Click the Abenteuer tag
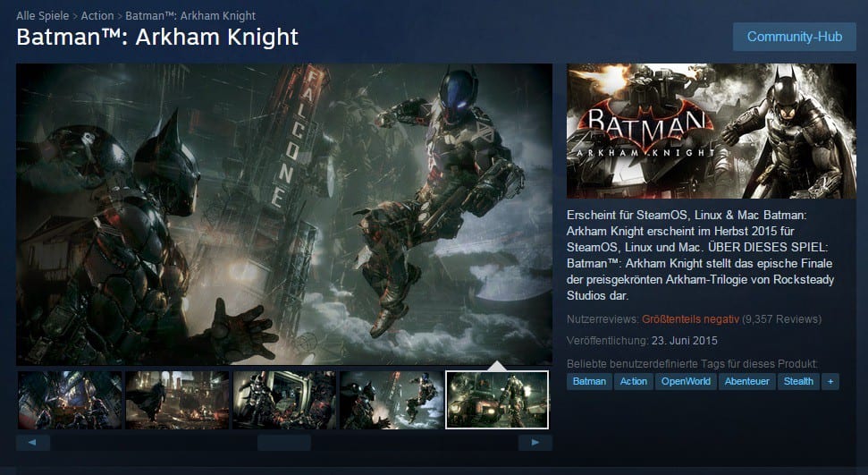Image resolution: width=868 pixels, height=475 pixels. [x=746, y=381]
